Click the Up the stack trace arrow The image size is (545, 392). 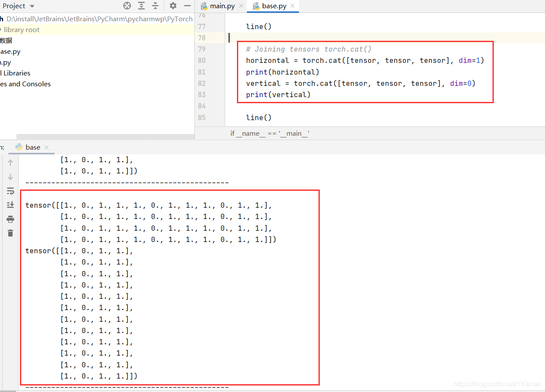click(10, 163)
